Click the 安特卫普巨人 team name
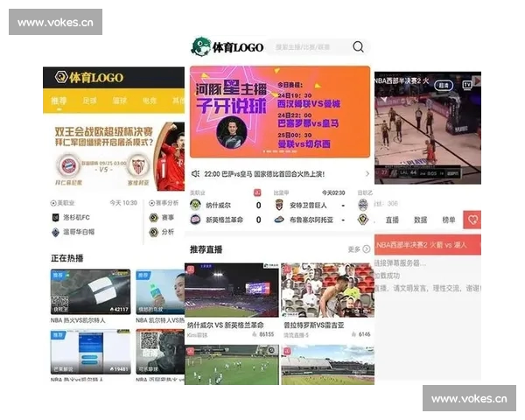The image size is (525, 420). [x=308, y=206]
